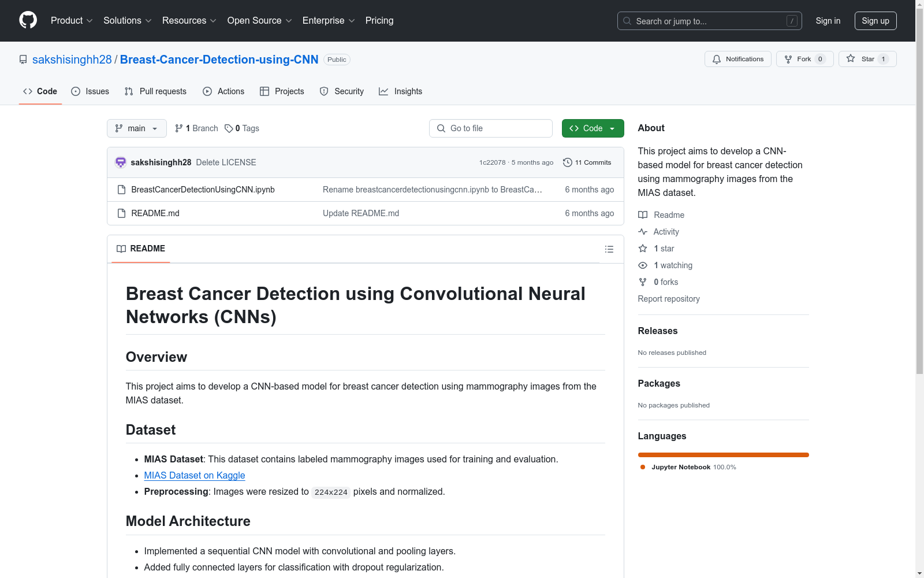
Task: Switch to the Issues tab
Action: [90, 91]
